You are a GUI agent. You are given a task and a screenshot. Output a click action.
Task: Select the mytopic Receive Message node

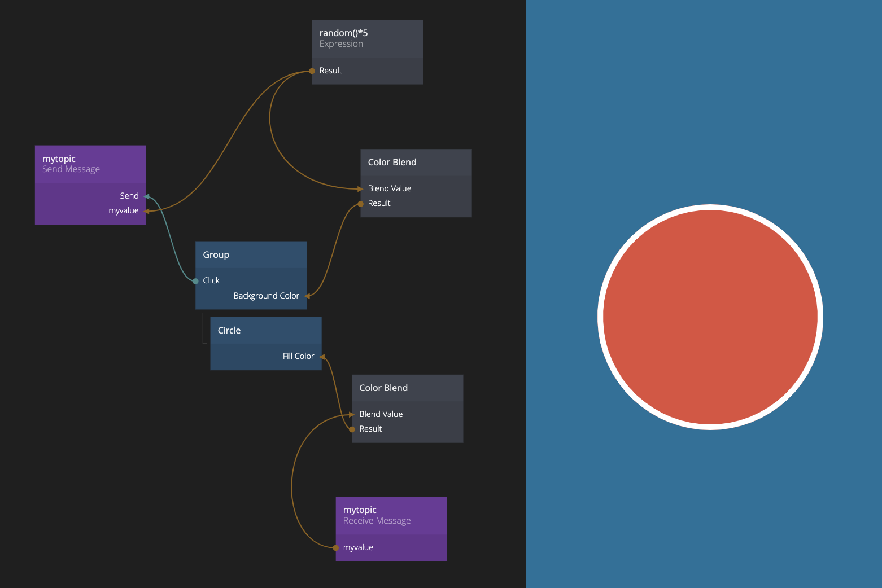[x=391, y=515]
